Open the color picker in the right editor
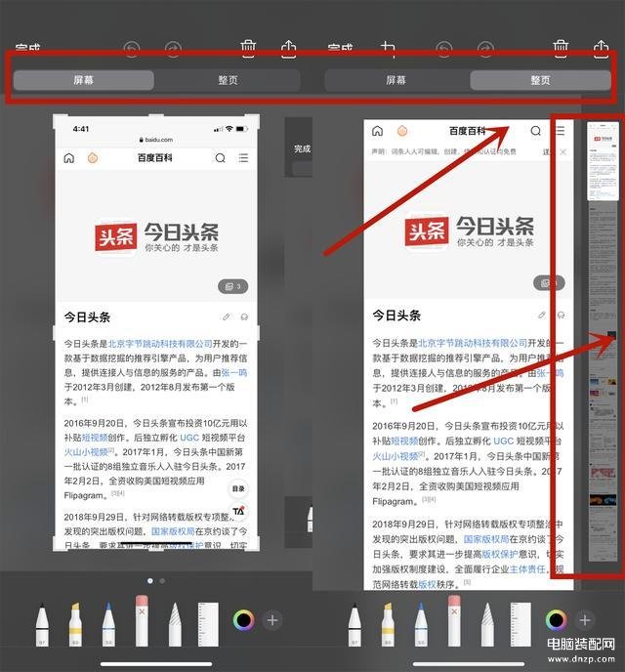 point(556,620)
